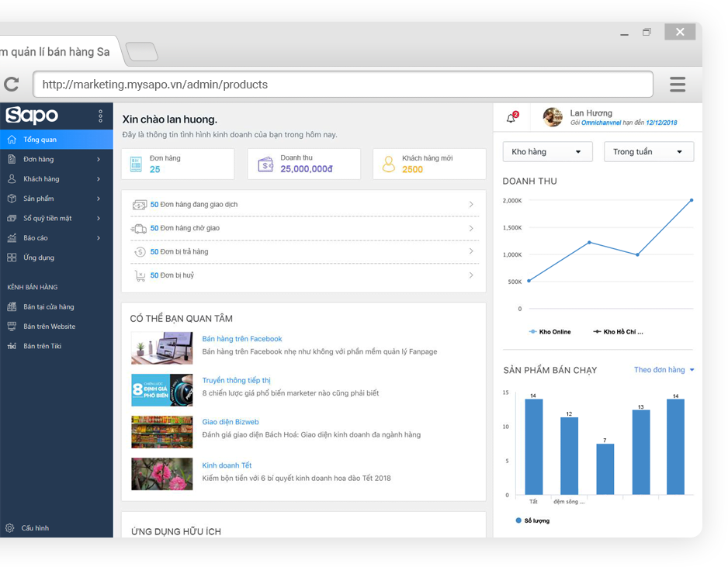728x567 pixels.
Task: Click the browser reload icon
Action: pos(12,84)
